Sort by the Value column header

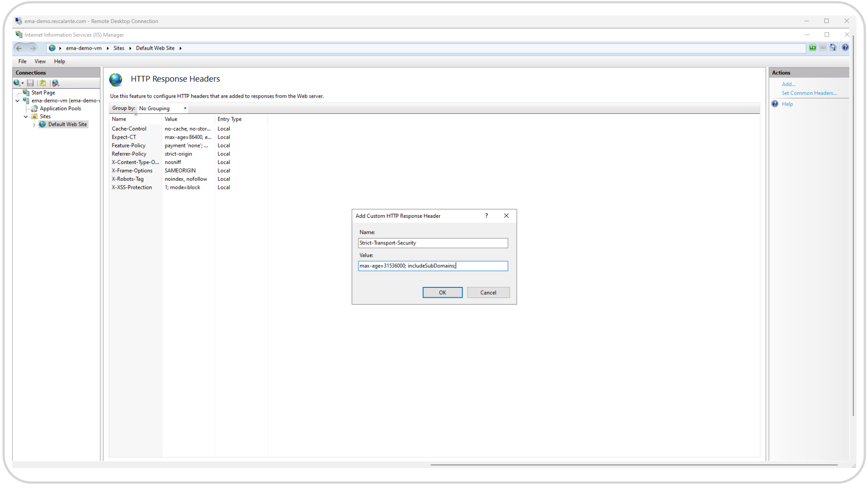[x=188, y=119]
